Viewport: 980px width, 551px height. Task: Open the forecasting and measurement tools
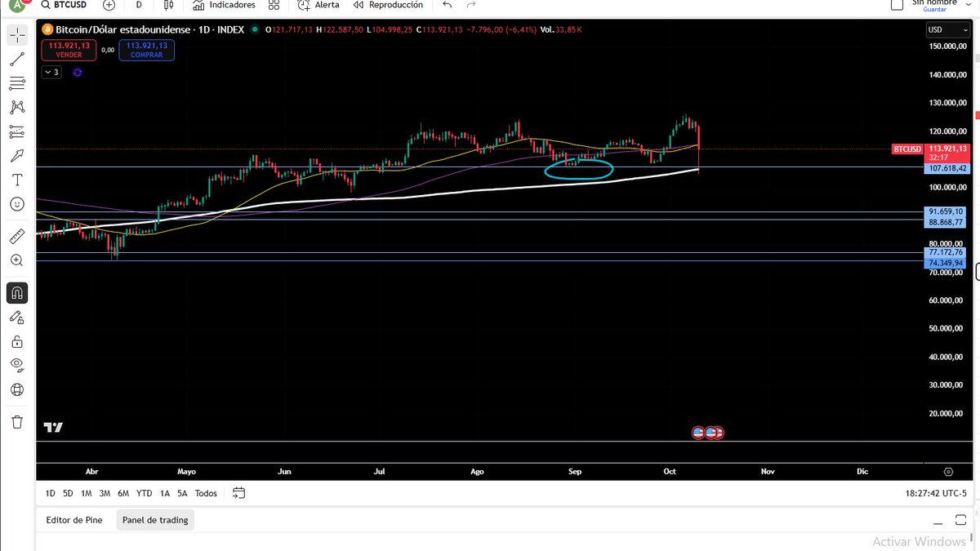(x=17, y=131)
